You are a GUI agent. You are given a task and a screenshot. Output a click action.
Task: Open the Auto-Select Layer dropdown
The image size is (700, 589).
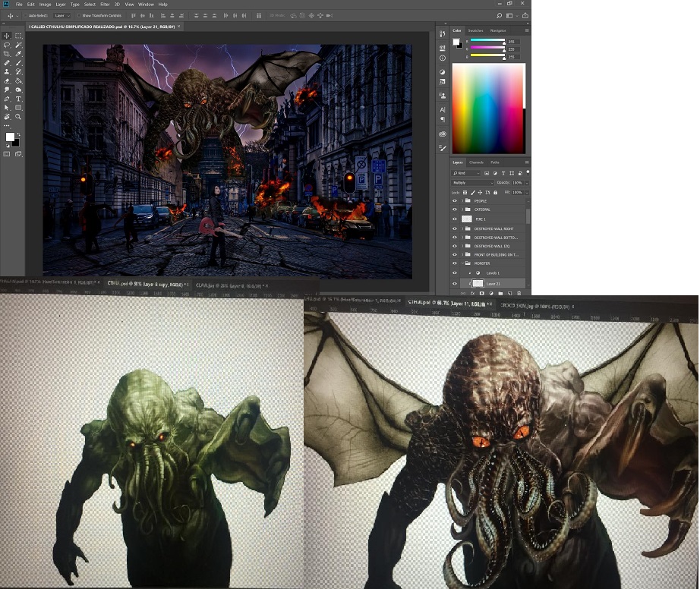click(x=61, y=16)
